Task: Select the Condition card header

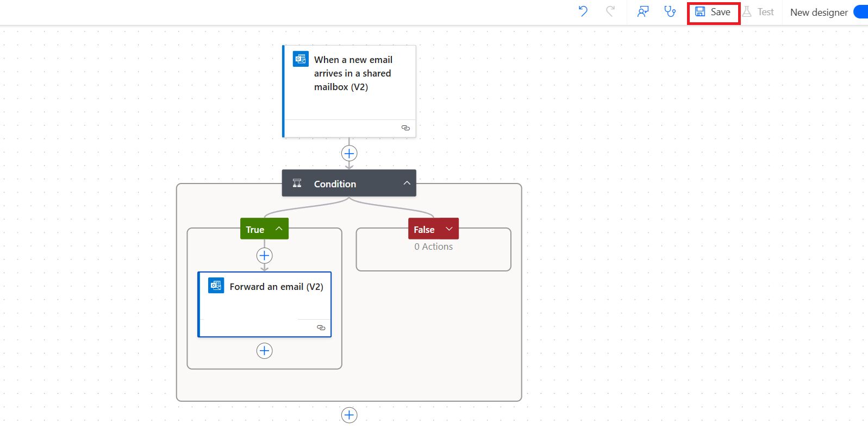Action: (349, 184)
